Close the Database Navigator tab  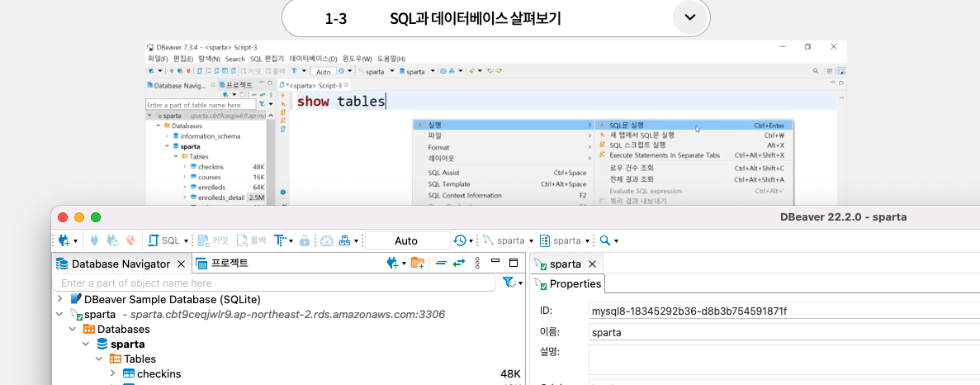click(x=182, y=264)
